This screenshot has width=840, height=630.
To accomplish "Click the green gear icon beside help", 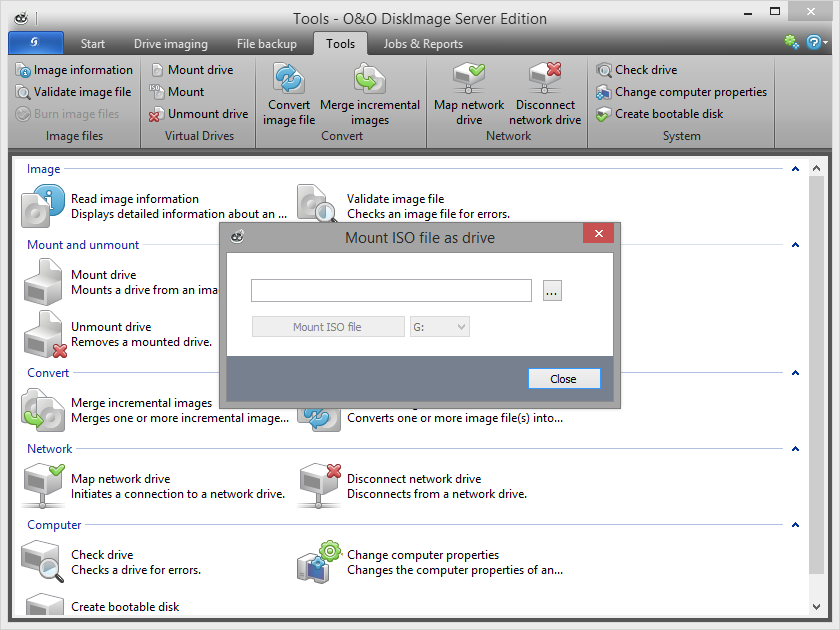I will tap(791, 42).
